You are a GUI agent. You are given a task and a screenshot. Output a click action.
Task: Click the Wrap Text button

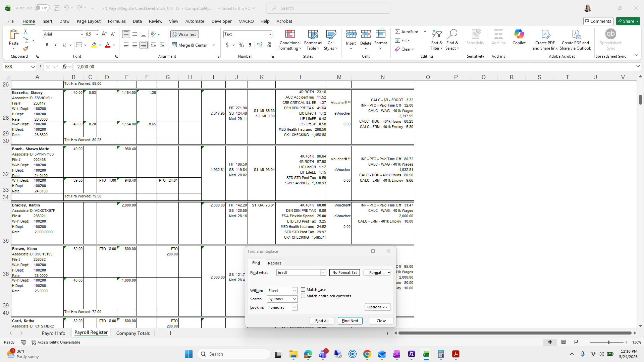click(184, 34)
